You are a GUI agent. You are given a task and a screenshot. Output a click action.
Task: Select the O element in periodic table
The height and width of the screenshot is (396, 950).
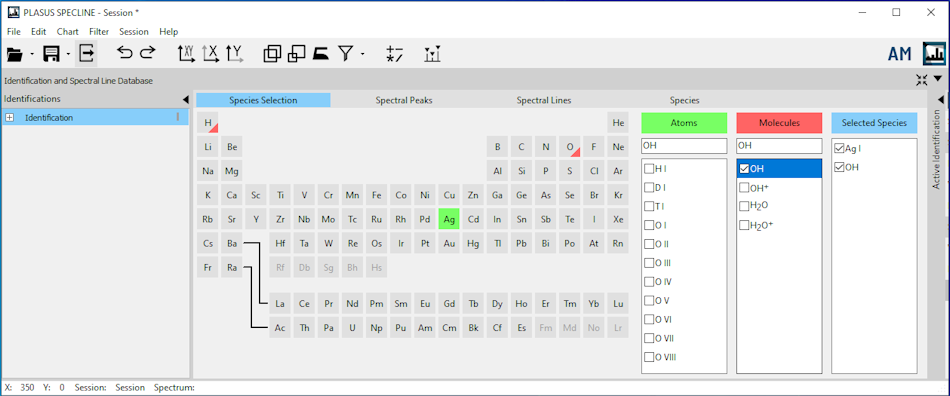pyautogui.click(x=570, y=147)
